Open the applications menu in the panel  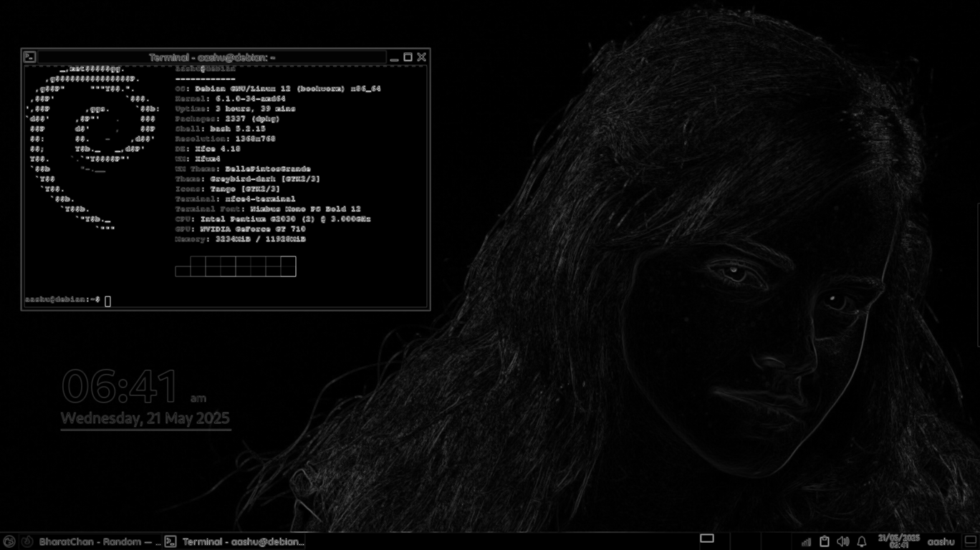click(x=9, y=541)
